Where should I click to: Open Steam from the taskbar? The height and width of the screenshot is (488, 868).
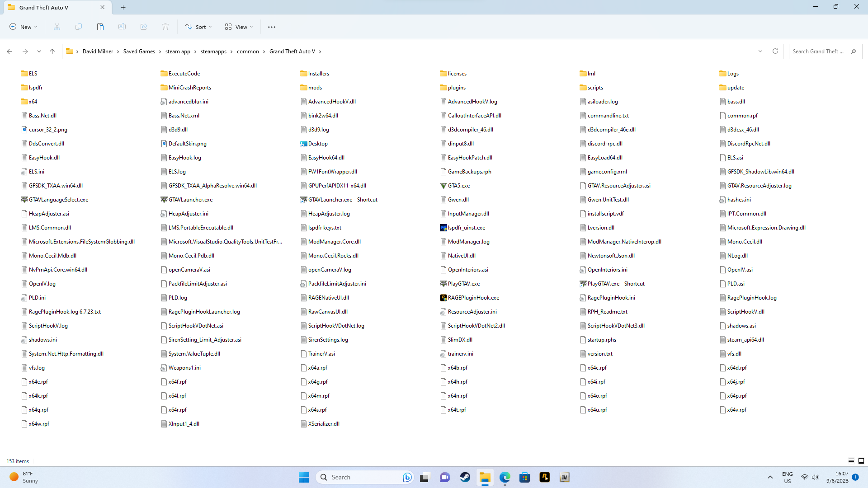(x=465, y=477)
